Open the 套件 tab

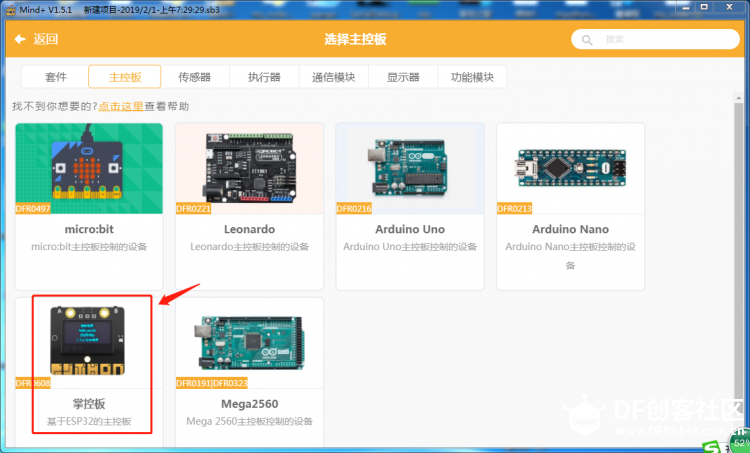coord(55,77)
